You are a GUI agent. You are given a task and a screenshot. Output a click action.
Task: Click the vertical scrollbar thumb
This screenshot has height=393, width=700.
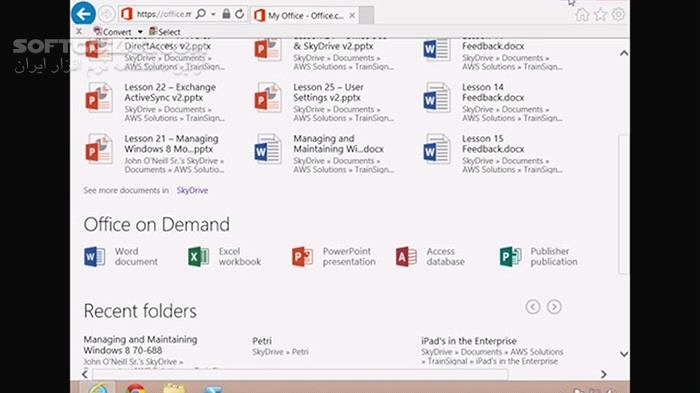click(x=624, y=204)
